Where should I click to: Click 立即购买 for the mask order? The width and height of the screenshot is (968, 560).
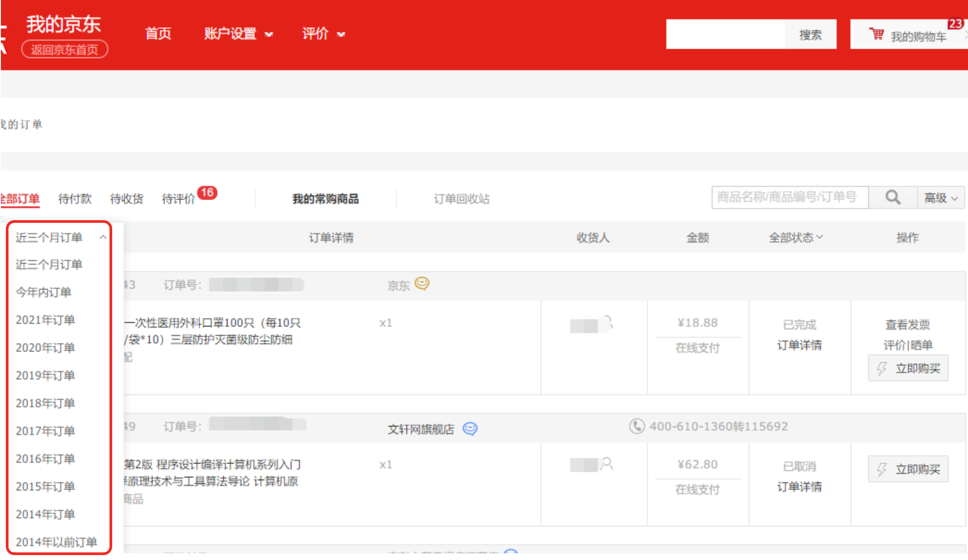coord(908,368)
